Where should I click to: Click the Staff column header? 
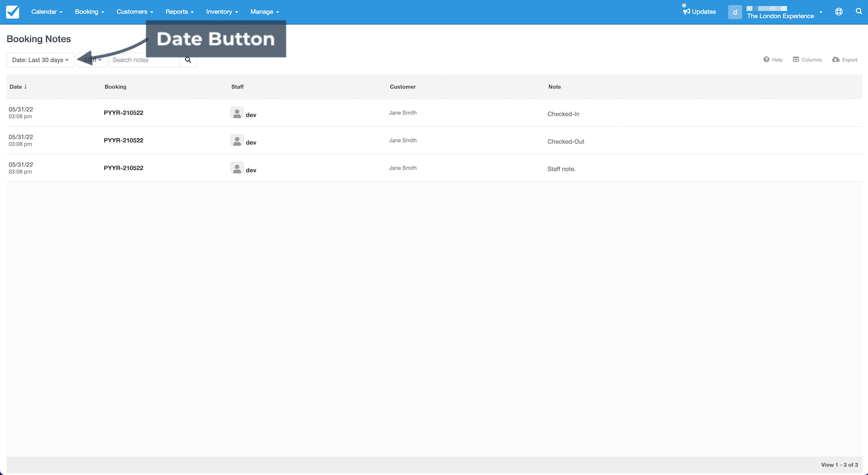pyautogui.click(x=237, y=87)
